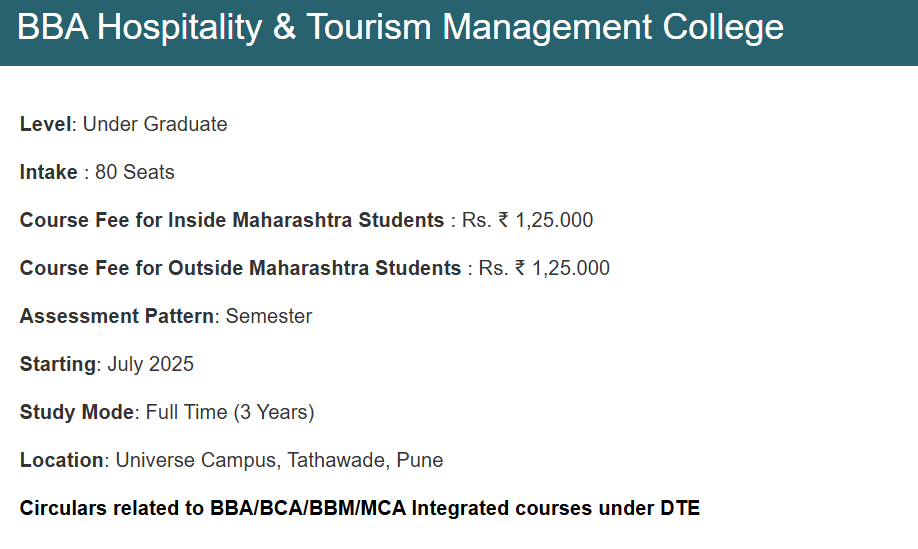This screenshot has width=918, height=549.
Task: Click the 80 Seats value
Action: click(x=135, y=172)
